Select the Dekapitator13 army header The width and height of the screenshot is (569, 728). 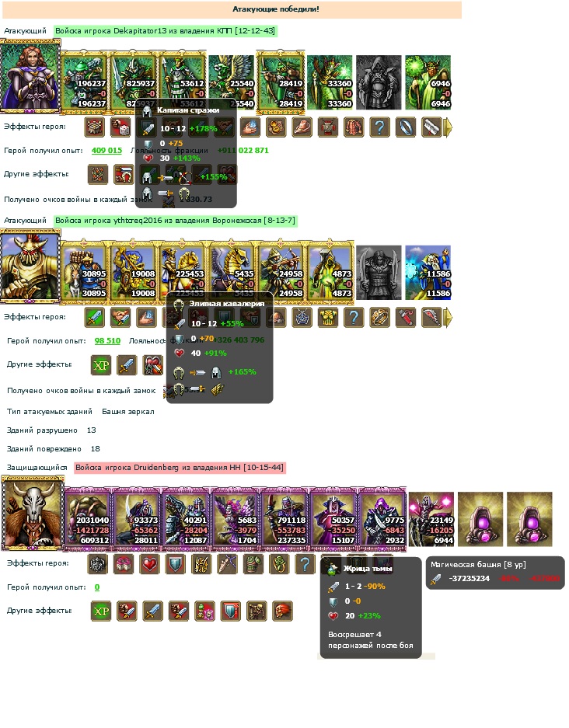[166, 31]
